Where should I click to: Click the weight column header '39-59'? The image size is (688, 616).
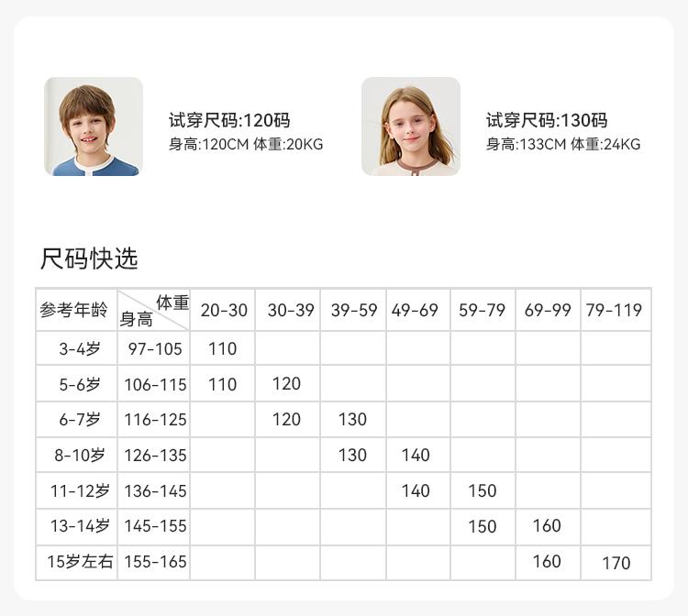pyautogui.click(x=354, y=311)
